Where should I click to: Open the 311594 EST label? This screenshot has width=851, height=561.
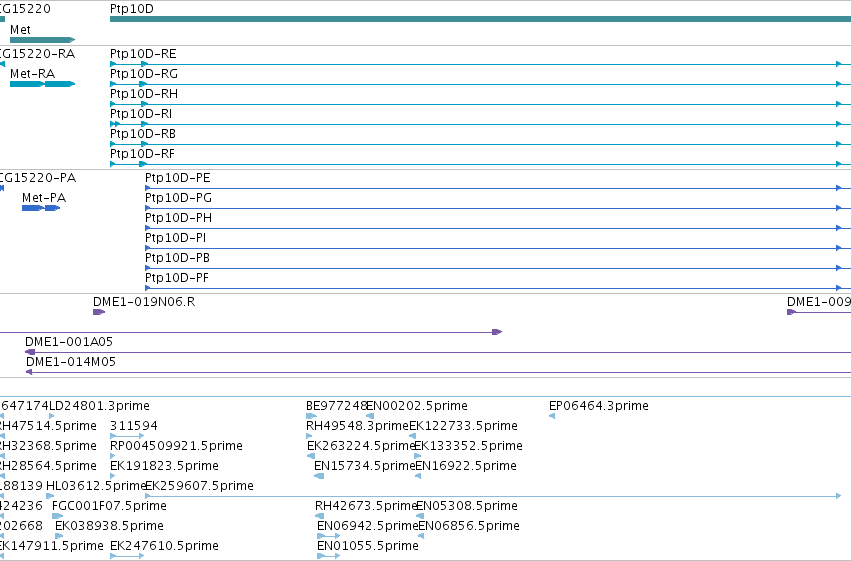(x=134, y=426)
